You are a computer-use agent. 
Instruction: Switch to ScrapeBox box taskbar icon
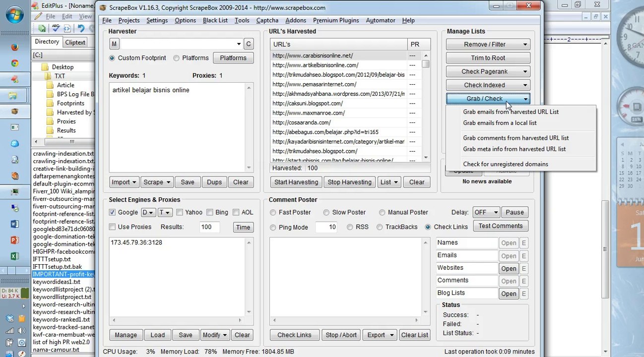pyautogui.click(x=14, y=112)
